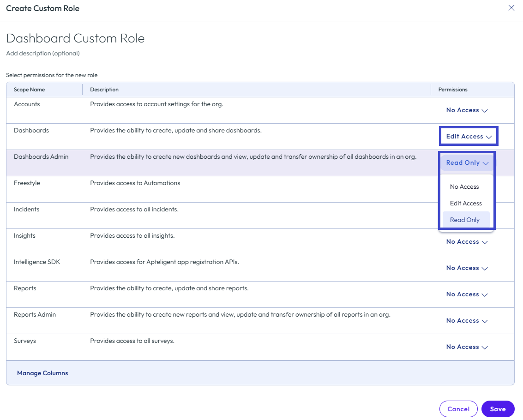Close the Create Custom Role dialog
This screenshot has width=523, height=420.
511,8
